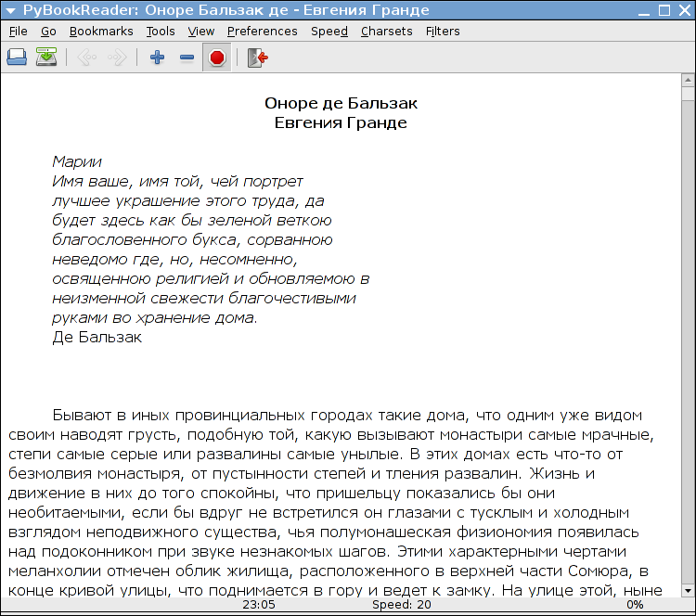Viewport: 696px width, 616px height.
Task: Click the line 'неведомо где, но, несомненно,'
Action: (174, 259)
